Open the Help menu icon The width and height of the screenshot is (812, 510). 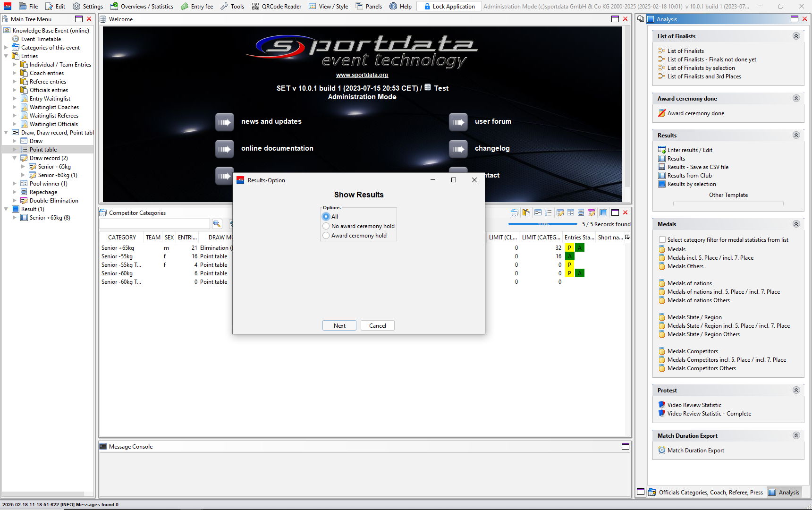click(x=393, y=6)
